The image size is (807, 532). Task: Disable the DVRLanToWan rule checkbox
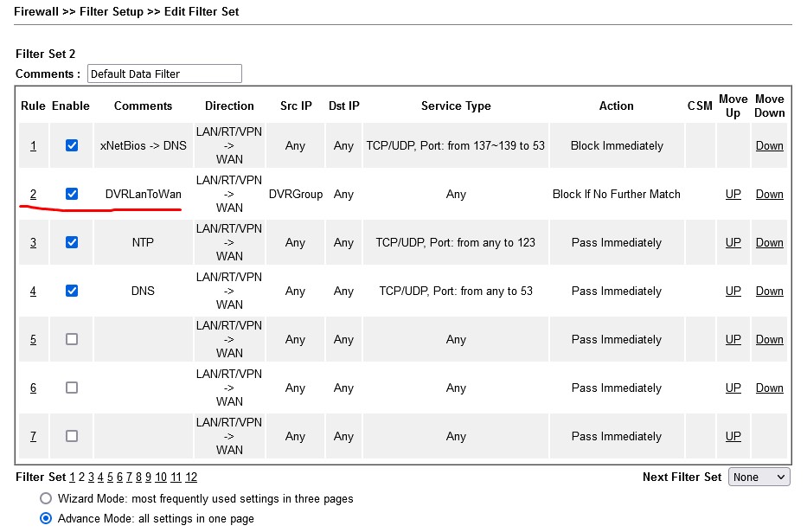click(72, 194)
